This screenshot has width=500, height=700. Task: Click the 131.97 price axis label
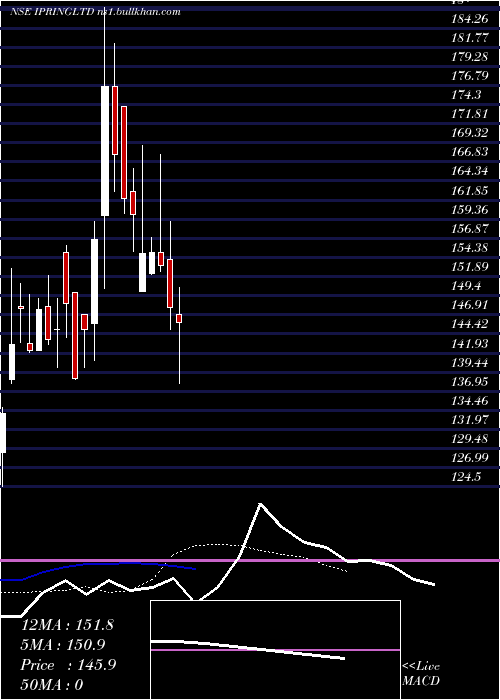click(x=470, y=420)
